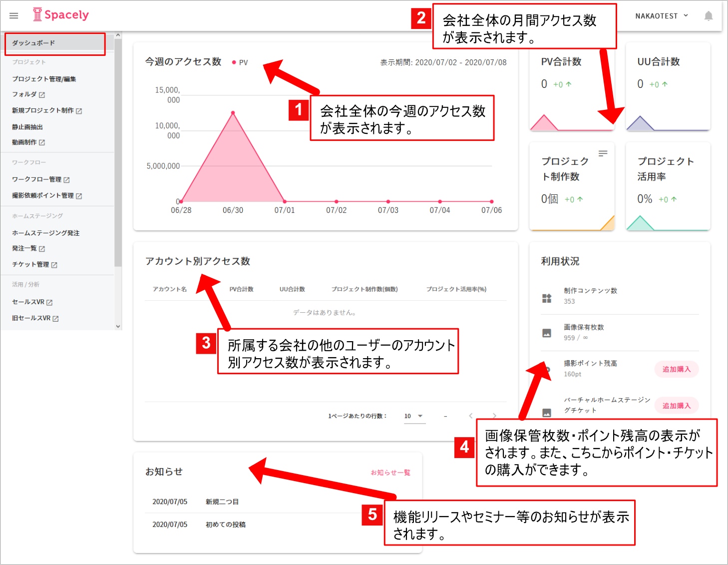This screenshot has width=728, height=565.
Task: Click 制作コンテンツ数 grid icon
Action: point(547,298)
